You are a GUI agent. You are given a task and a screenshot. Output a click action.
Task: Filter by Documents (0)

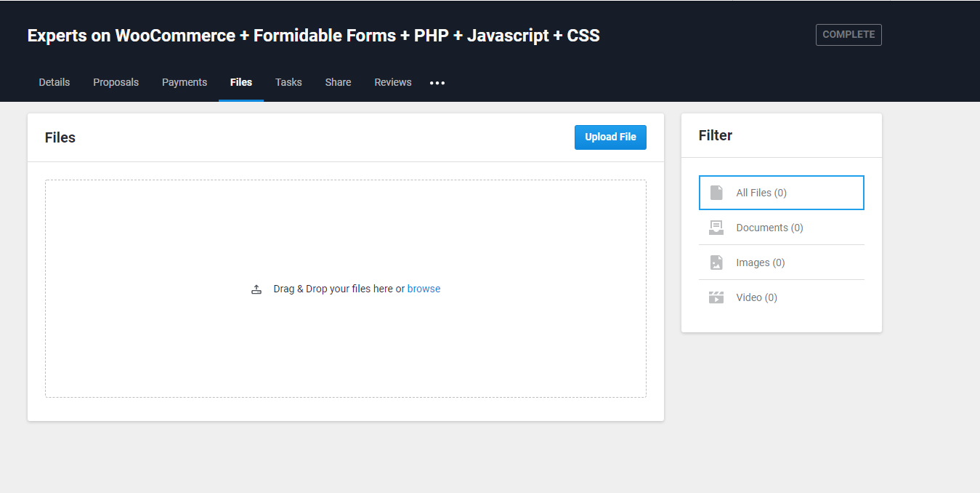[x=769, y=228]
